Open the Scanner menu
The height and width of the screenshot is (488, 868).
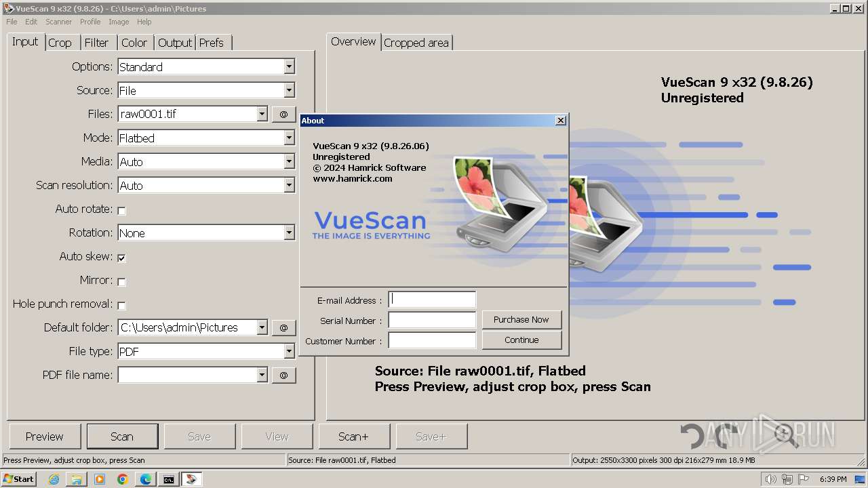[58, 22]
